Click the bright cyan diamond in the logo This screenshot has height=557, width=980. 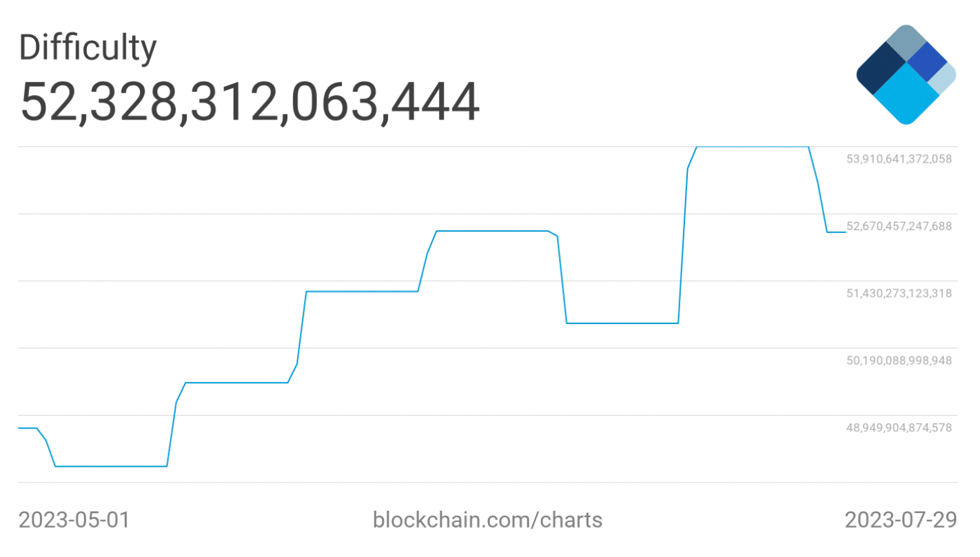[906, 95]
